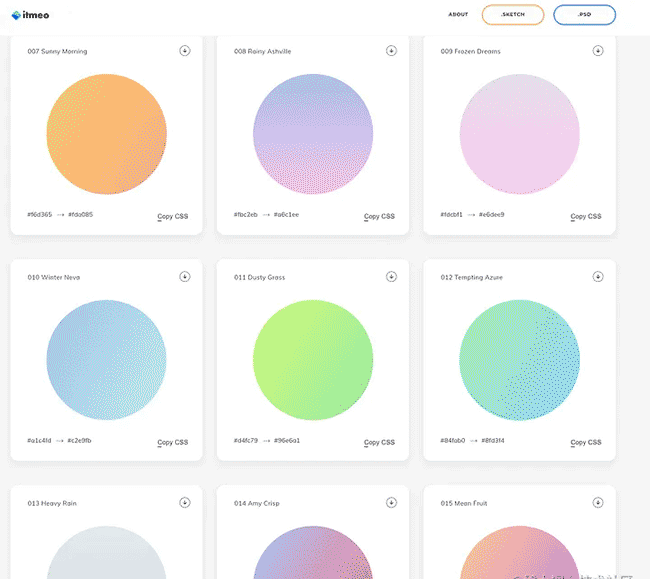The height and width of the screenshot is (579, 650).
Task: Download the 009 Frozen Dreams gradient
Action: tap(598, 51)
